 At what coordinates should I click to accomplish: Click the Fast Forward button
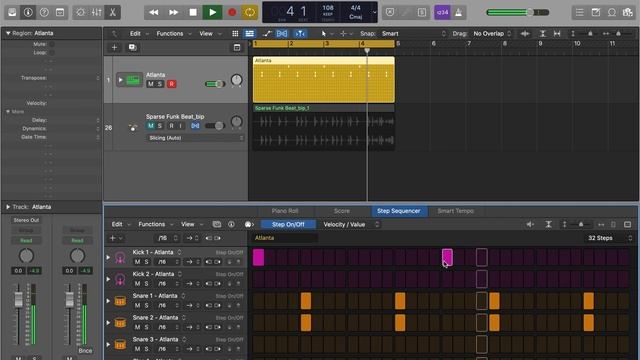click(173, 12)
